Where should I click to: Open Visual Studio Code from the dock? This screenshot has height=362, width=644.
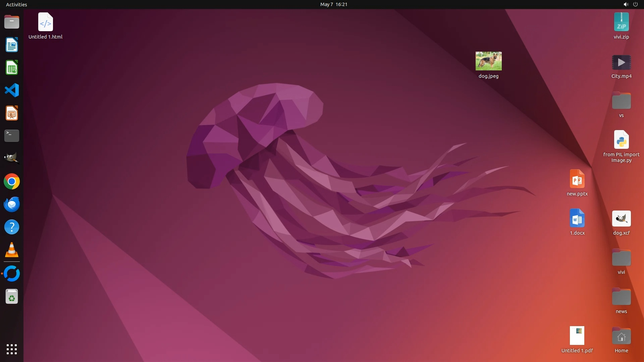12,90
